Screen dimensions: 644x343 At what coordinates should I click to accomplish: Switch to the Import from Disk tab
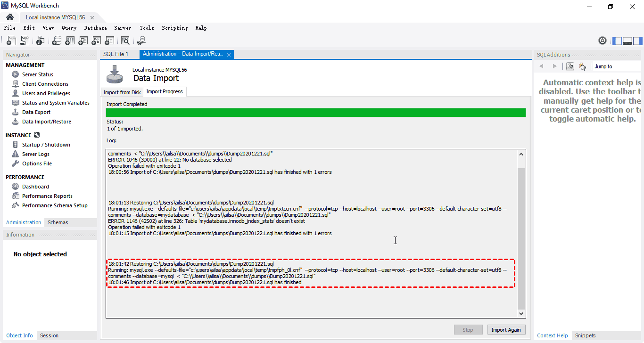pos(122,92)
